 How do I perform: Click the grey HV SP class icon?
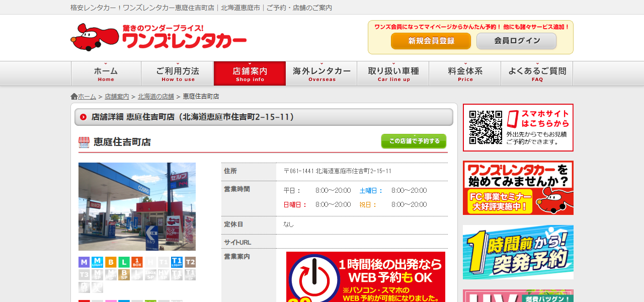[x=164, y=275]
